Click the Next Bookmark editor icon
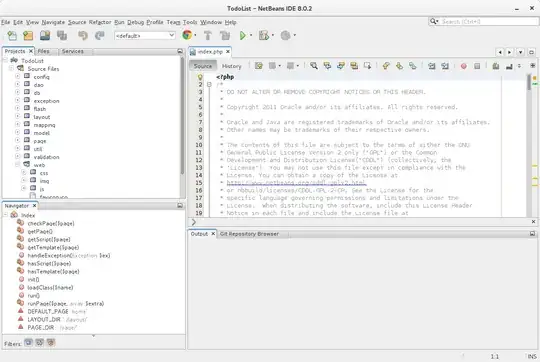Image resolution: width=540 pixels, height=362 pixels. coord(399,66)
